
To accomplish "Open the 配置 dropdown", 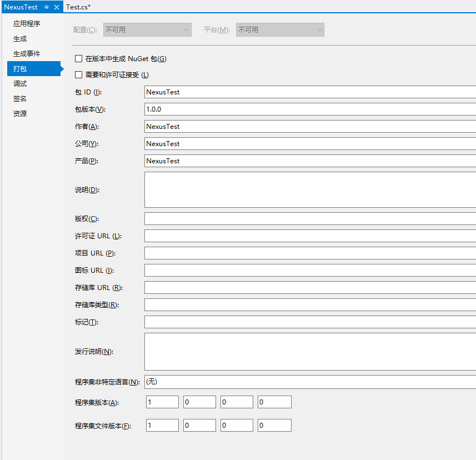I will (x=147, y=30).
